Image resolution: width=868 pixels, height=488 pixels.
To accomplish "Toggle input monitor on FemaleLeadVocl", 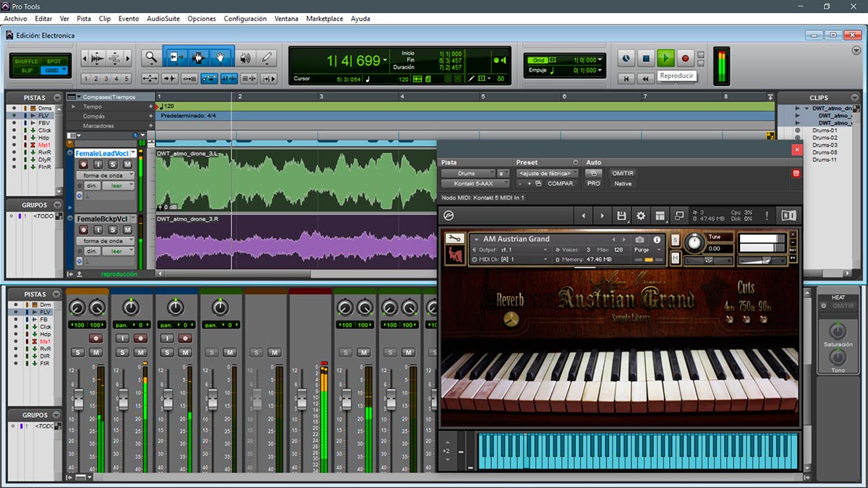I will click(98, 165).
